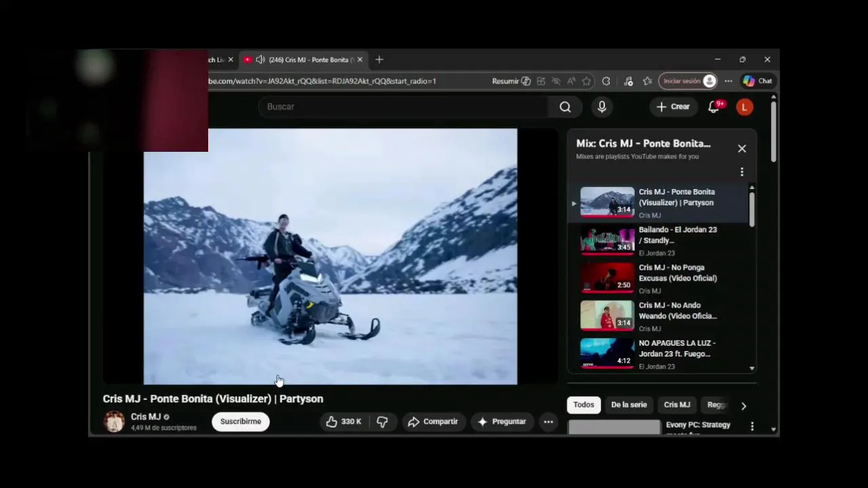Close the Cris MJ - Ponte Bonita tab
The image size is (868, 488).
(359, 60)
